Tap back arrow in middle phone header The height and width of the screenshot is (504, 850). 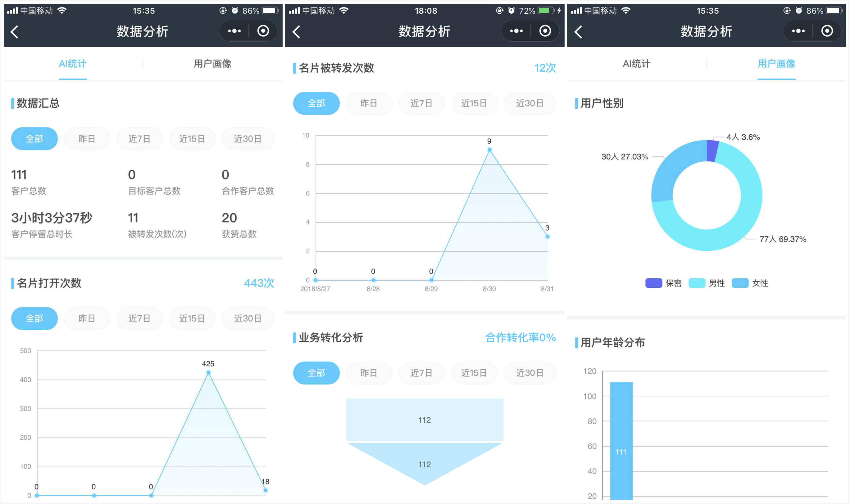pos(296,32)
